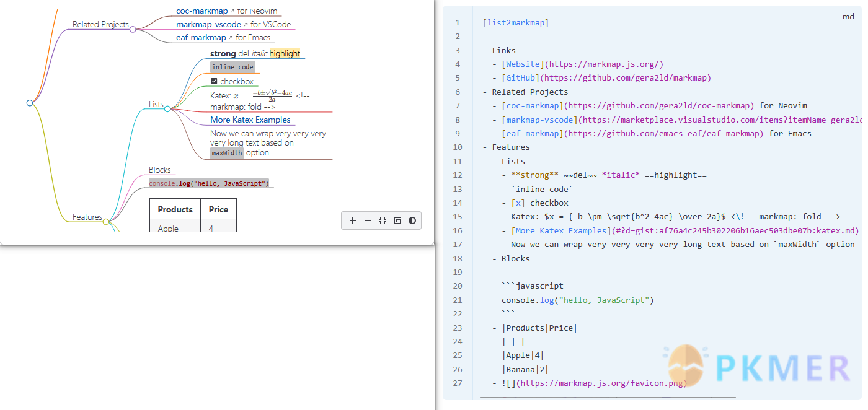
Task: Click the Price table header cell
Action: point(218,209)
